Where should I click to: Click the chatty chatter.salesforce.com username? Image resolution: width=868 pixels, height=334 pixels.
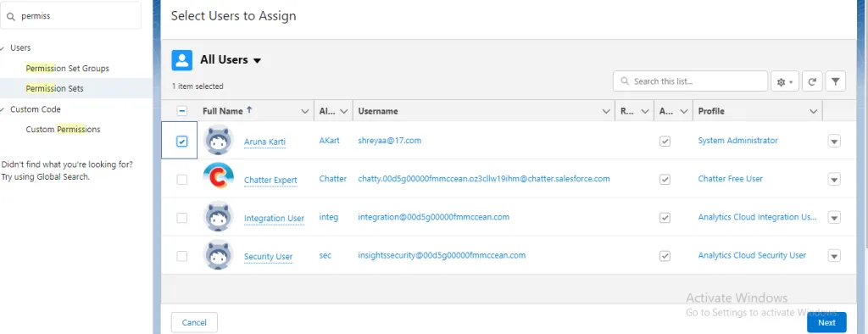click(484, 179)
